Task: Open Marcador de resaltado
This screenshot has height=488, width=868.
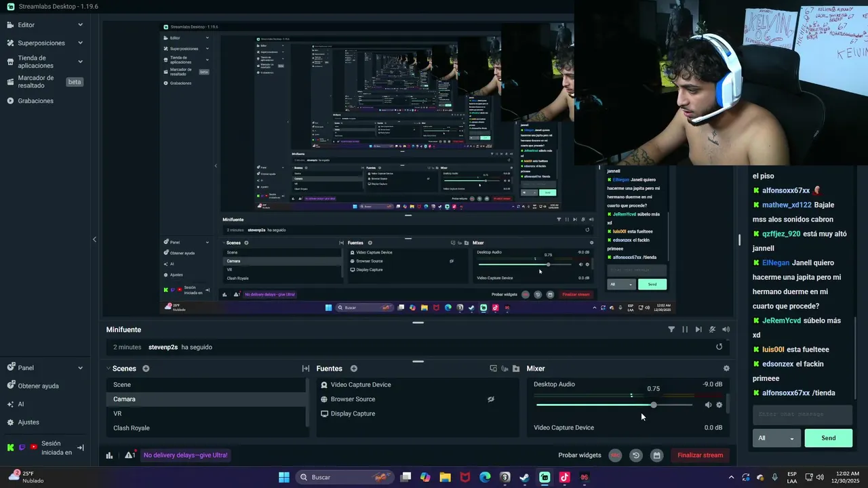Action: (x=35, y=81)
